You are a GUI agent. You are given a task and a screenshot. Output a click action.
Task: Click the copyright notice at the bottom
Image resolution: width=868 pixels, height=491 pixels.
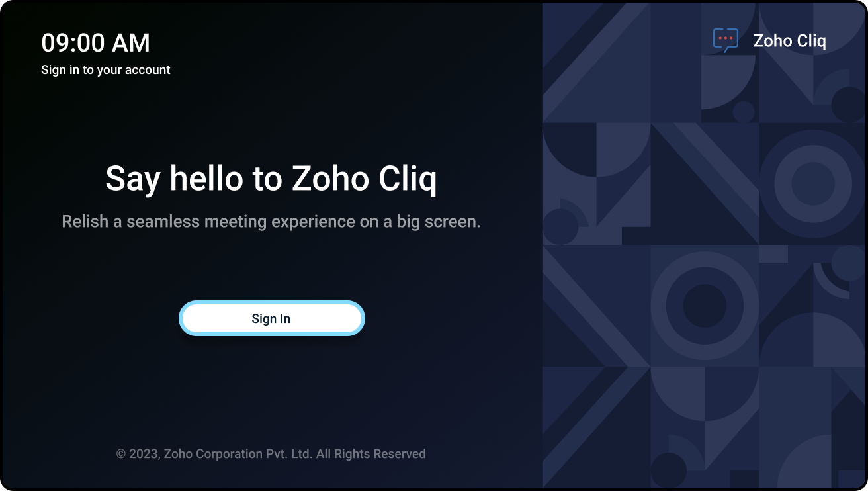pos(271,454)
